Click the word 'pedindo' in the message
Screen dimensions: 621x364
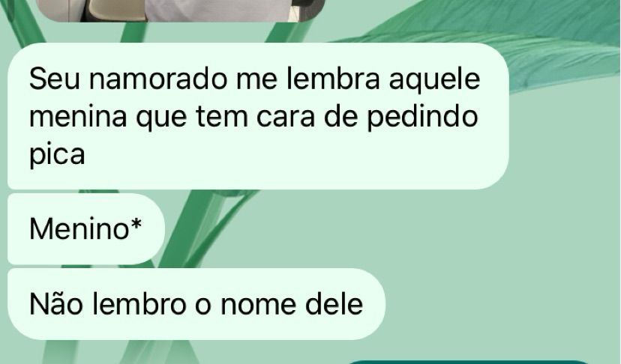point(422,117)
